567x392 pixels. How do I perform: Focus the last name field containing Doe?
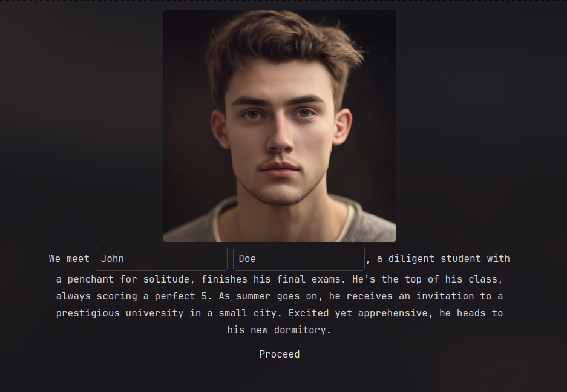(299, 258)
